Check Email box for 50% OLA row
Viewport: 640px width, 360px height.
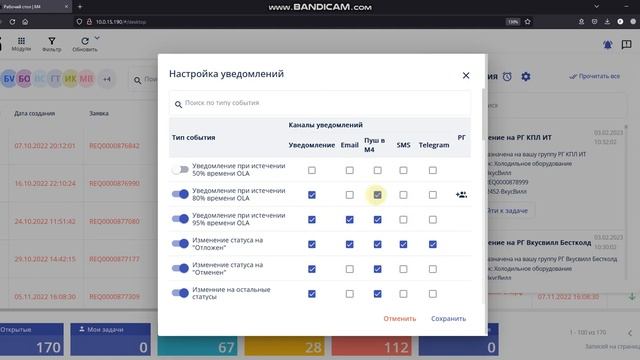(x=349, y=170)
